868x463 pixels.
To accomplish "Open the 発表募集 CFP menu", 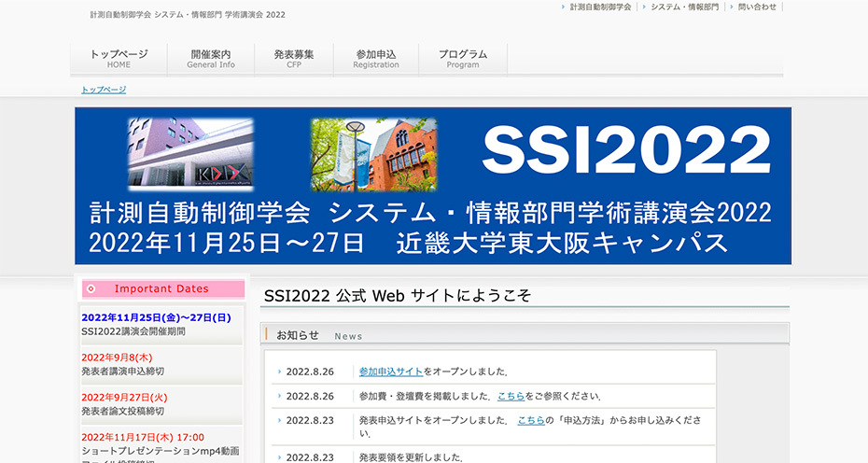I will 294,59.
